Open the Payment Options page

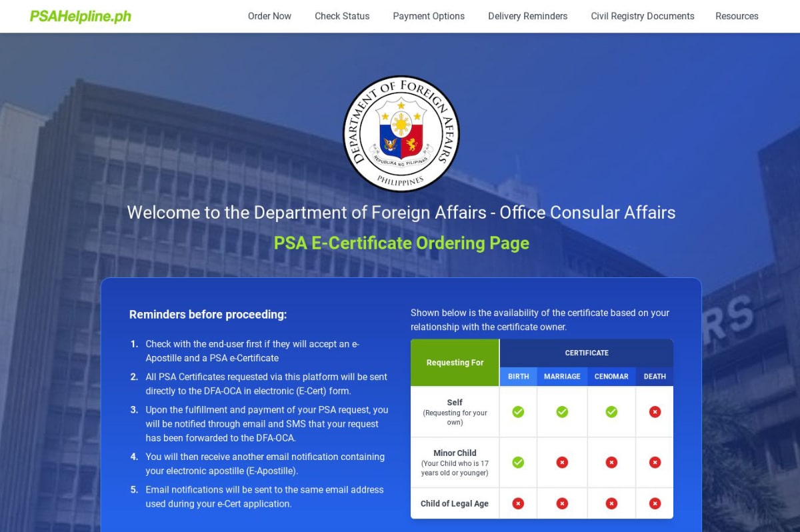pos(428,16)
